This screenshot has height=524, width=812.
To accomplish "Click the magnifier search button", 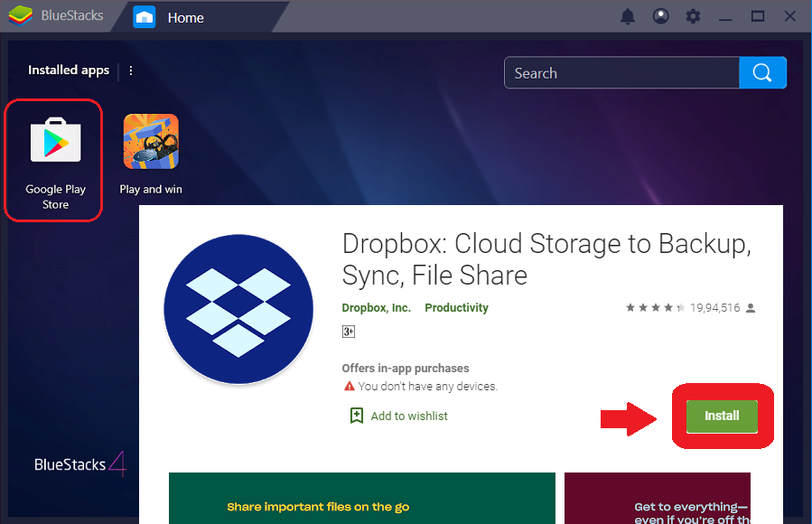I will click(762, 73).
